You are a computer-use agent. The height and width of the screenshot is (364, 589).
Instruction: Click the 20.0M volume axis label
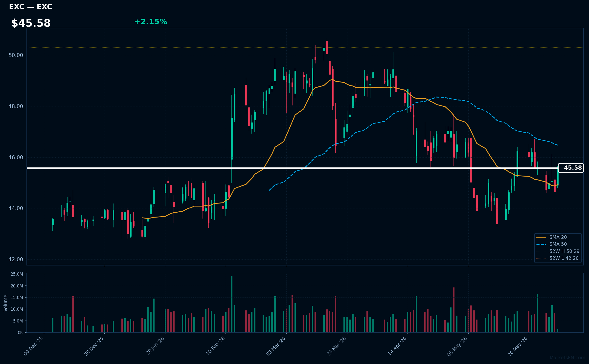click(17, 286)
